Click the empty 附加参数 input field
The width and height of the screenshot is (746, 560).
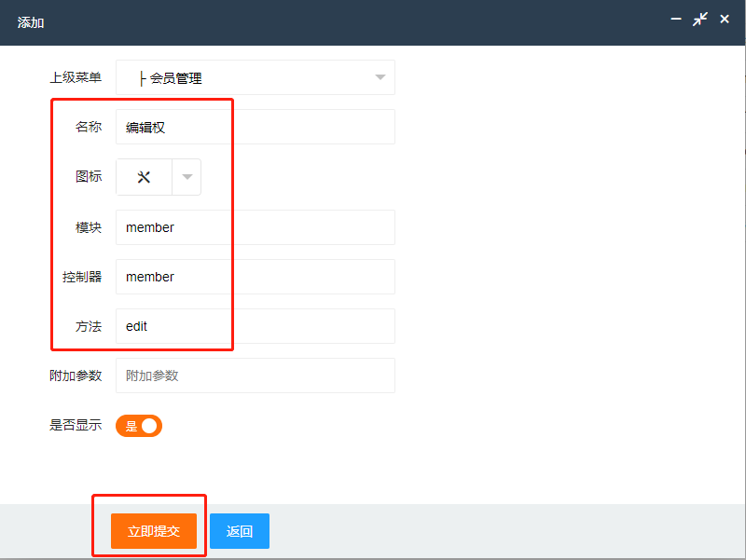[255, 376]
